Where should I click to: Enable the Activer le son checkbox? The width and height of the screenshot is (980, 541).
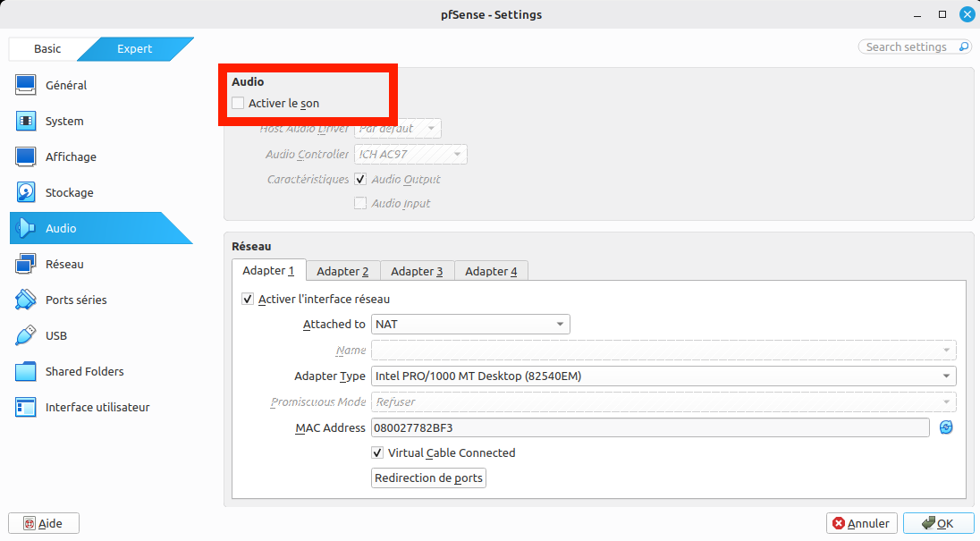click(238, 103)
